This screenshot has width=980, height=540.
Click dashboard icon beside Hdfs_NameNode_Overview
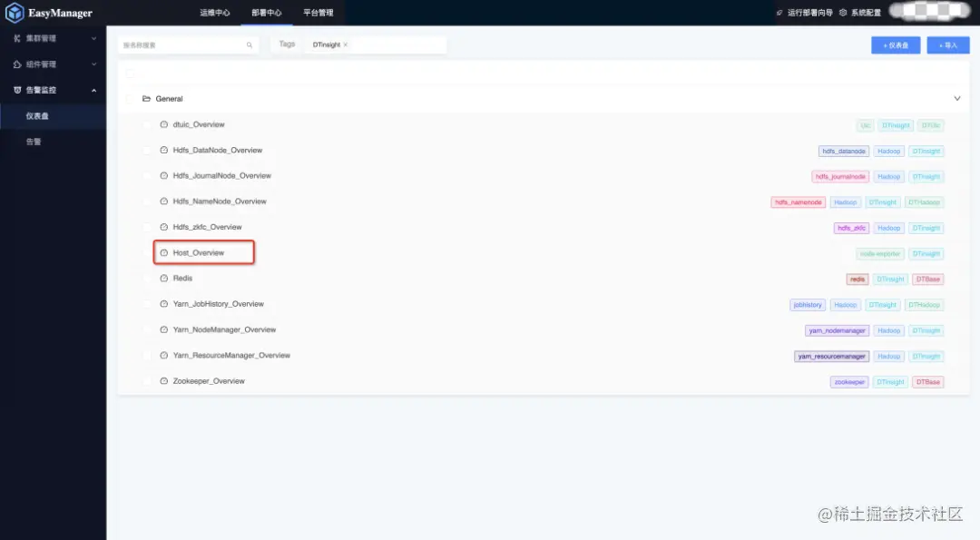coord(163,201)
